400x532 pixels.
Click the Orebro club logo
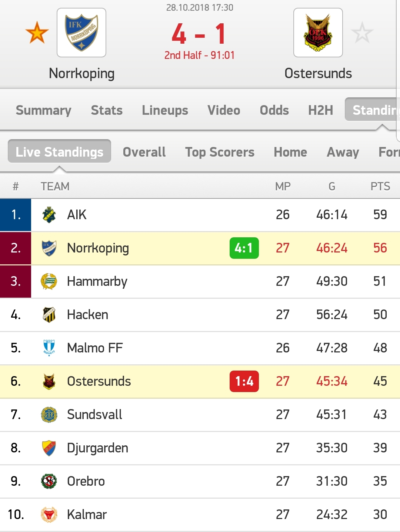49,481
